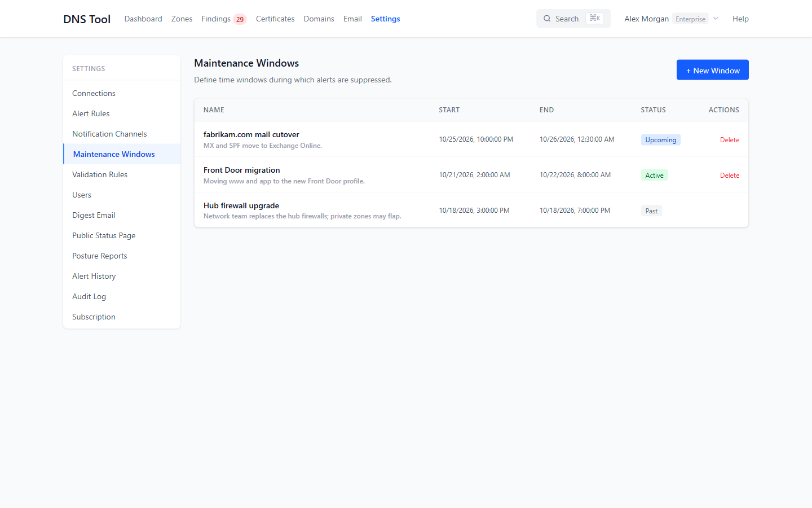812x508 pixels.
Task: Click the Enterprise plan badge
Action: [x=690, y=19]
